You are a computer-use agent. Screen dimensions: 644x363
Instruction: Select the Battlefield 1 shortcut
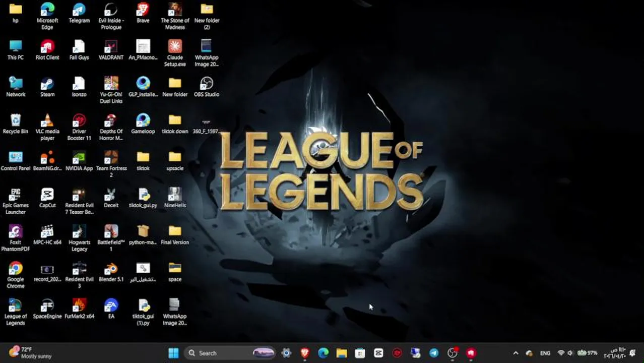pos(111,237)
